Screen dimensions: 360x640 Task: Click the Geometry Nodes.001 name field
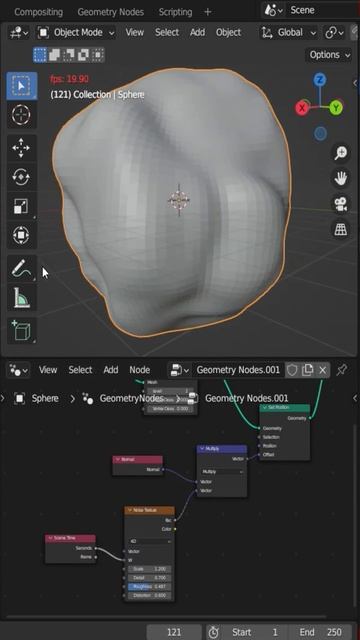click(x=238, y=370)
